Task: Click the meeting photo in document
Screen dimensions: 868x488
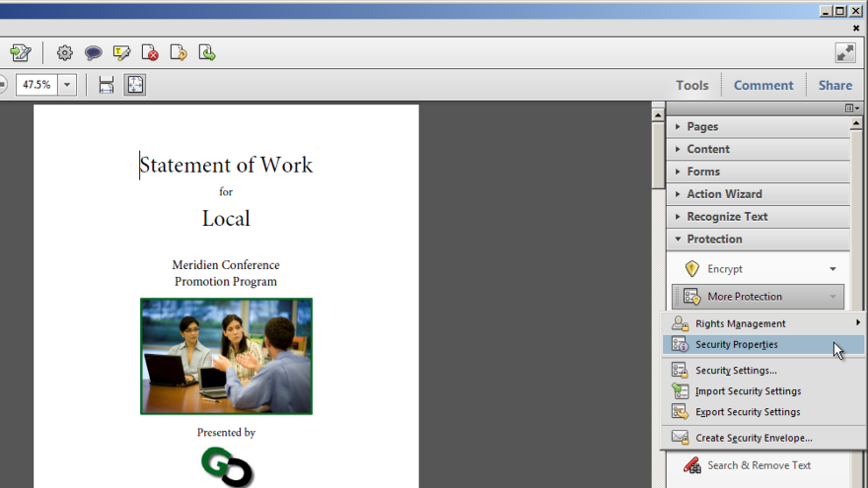Action: click(226, 356)
